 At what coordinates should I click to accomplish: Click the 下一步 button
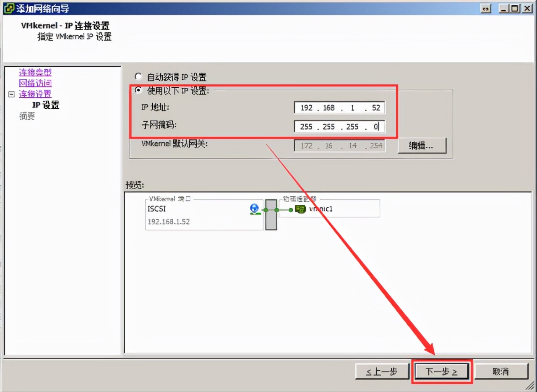(442, 371)
